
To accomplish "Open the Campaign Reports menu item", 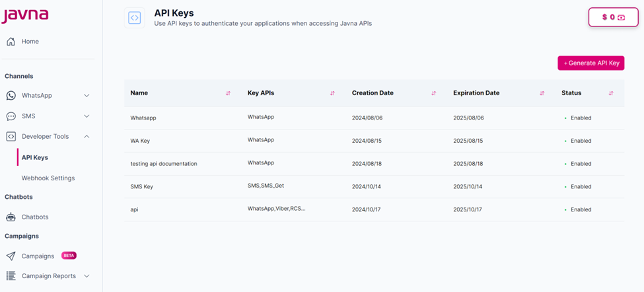I will pyautogui.click(x=48, y=276).
